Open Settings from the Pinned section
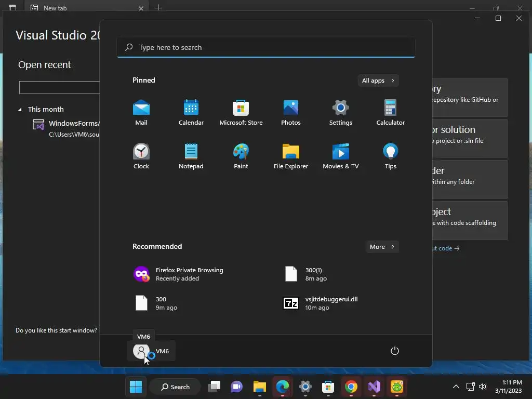The width and height of the screenshot is (532, 399). coord(341,113)
